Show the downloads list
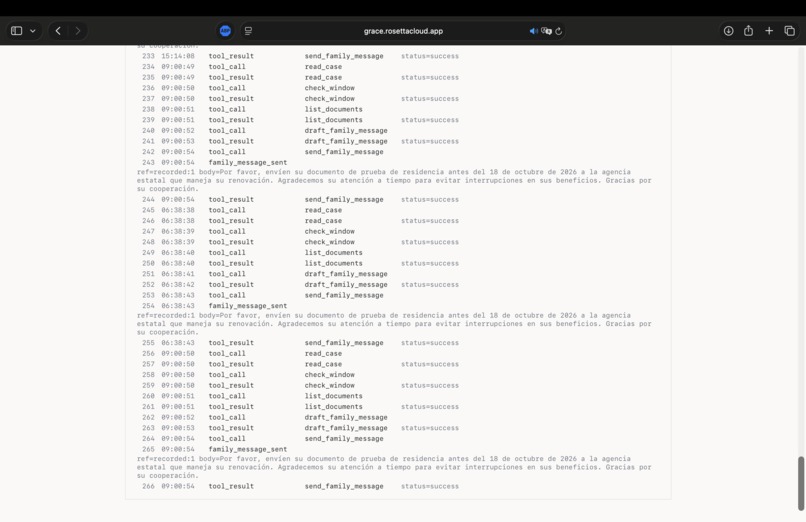The width and height of the screenshot is (806, 522). click(728, 31)
